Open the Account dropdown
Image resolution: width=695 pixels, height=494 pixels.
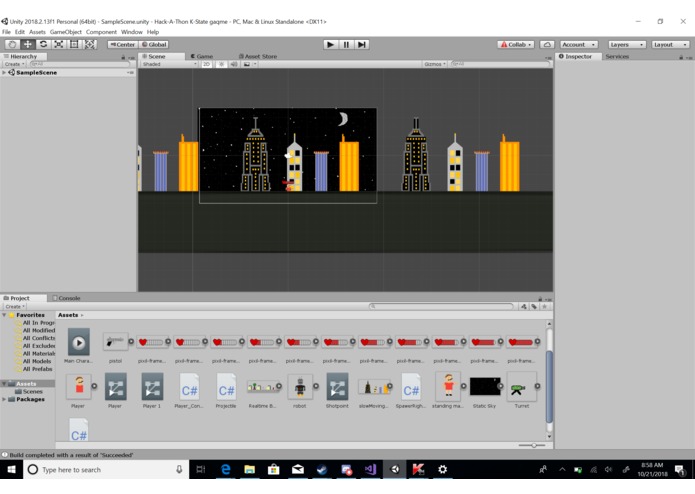tap(579, 44)
